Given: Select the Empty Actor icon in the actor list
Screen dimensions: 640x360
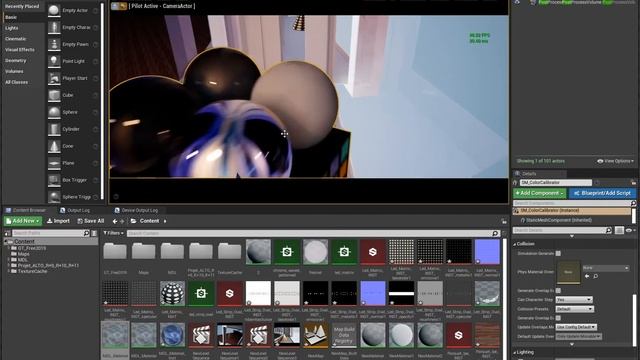Looking at the screenshot, I should (54, 10).
